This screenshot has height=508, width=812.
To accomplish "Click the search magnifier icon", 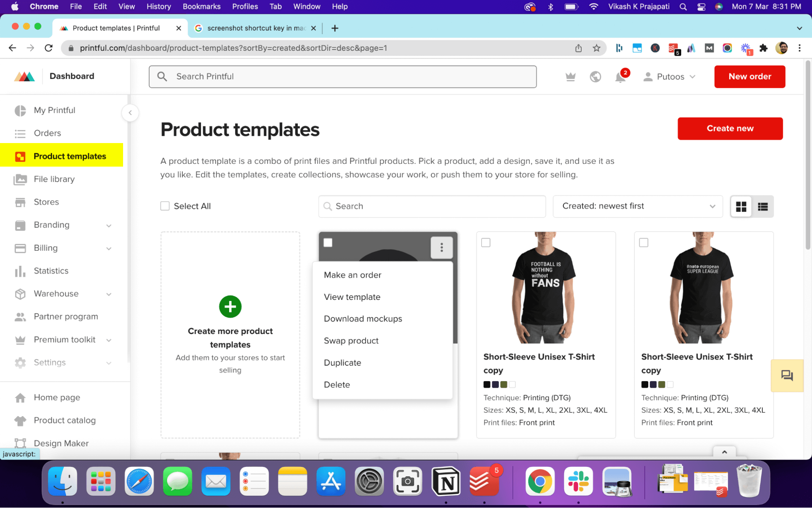I will (x=162, y=76).
